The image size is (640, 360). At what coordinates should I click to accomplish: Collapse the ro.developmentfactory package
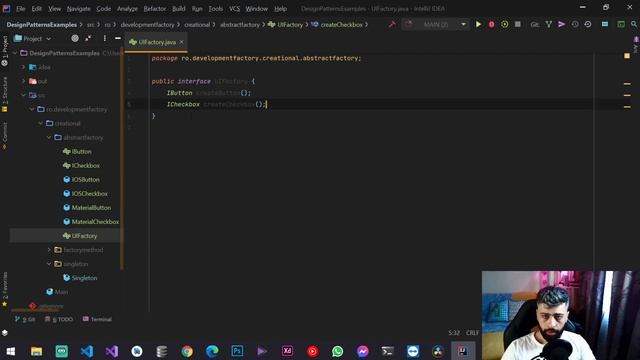32,109
